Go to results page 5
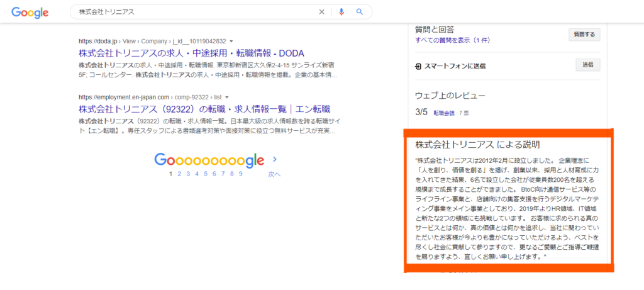The image size is (644, 290). point(206,174)
